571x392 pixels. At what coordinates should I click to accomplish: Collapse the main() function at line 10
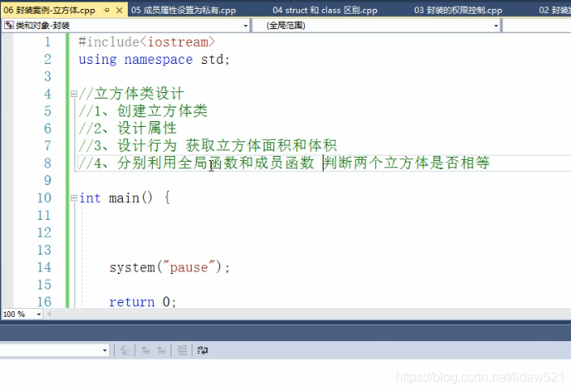(x=74, y=198)
